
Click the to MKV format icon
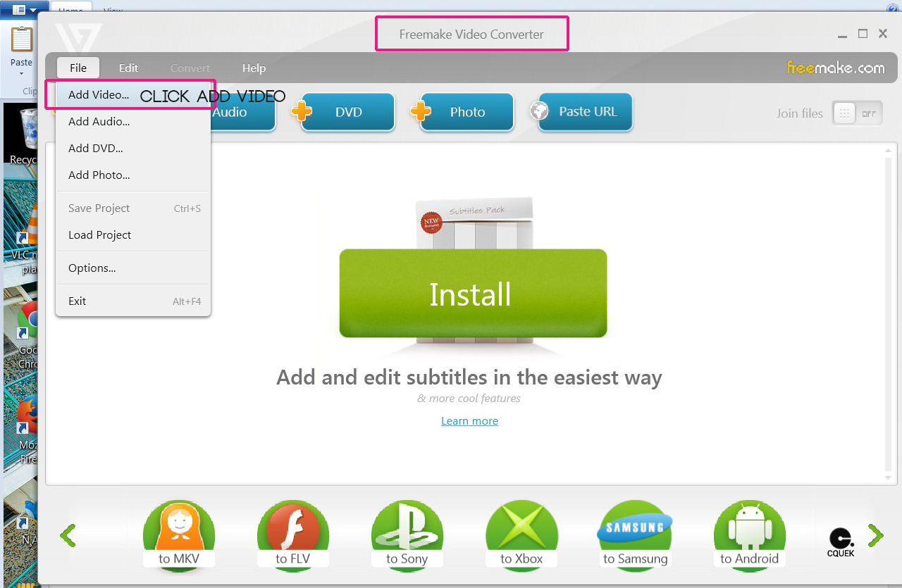(179, 535)
